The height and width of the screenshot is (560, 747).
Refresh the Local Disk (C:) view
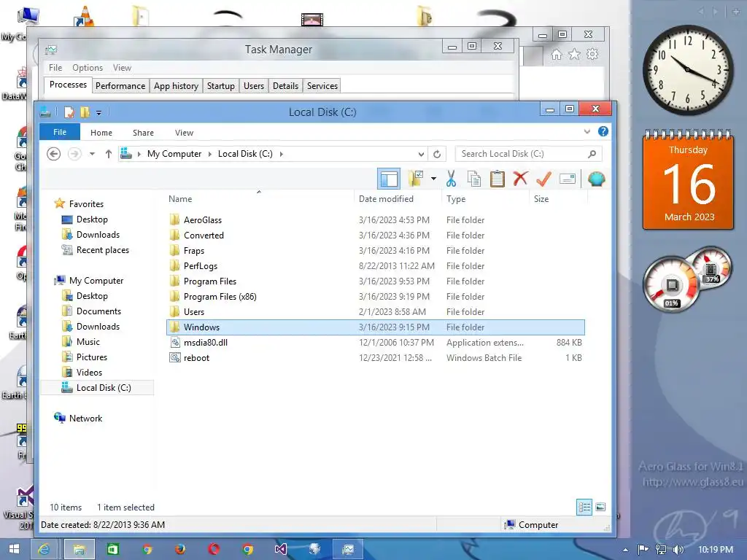pos(437,154)
